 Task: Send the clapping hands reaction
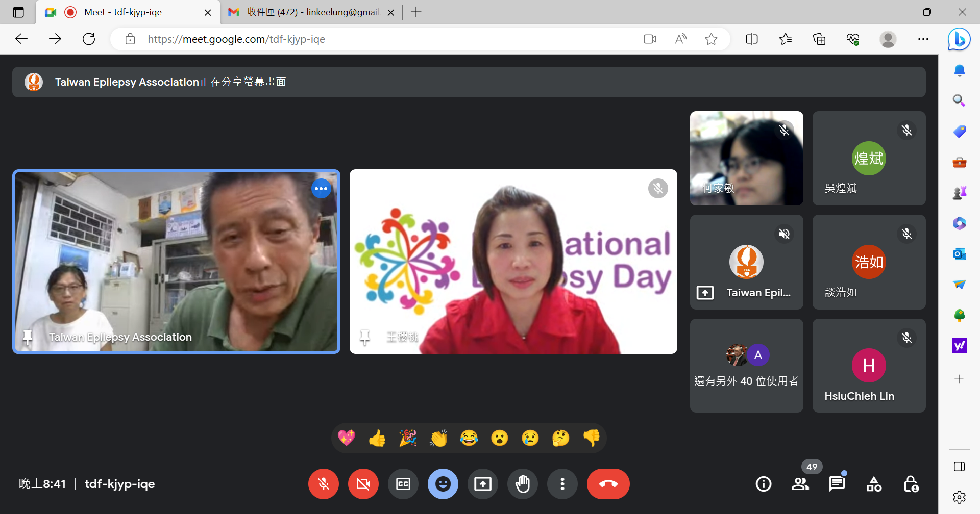click(x=438, y=438)
